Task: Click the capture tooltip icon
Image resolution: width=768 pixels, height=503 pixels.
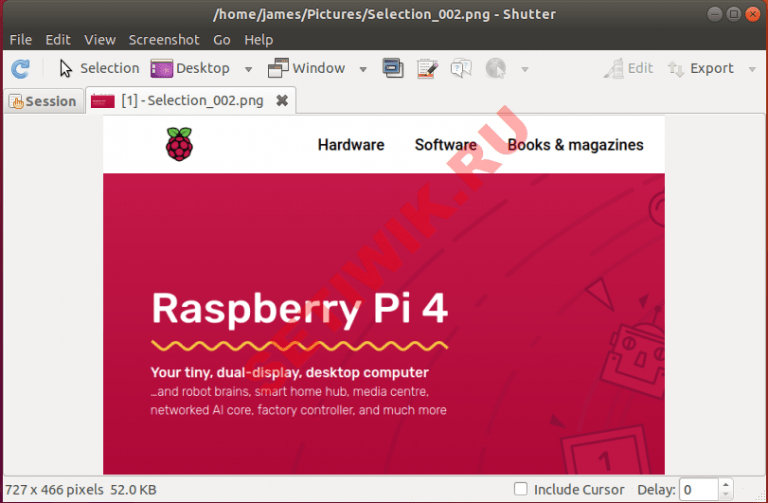Action: pos(460,69)
